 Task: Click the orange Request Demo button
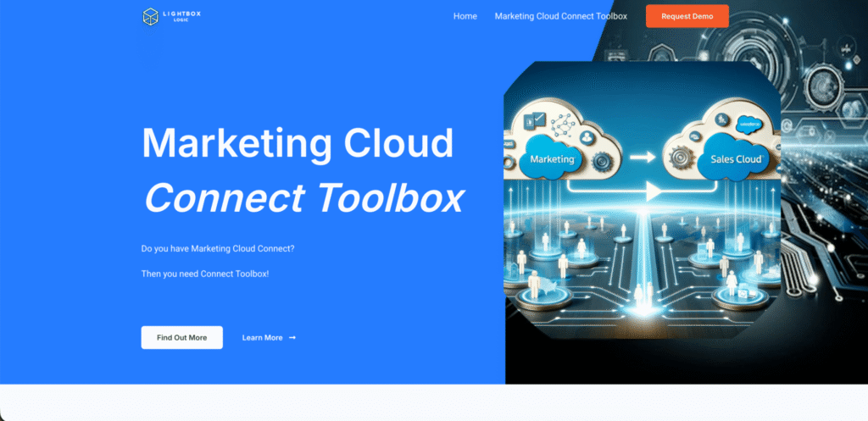687,16
